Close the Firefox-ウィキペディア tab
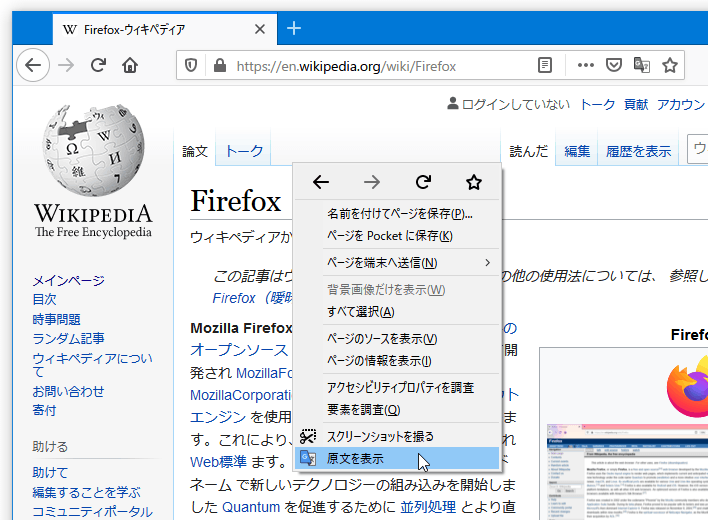 (260, 29)
